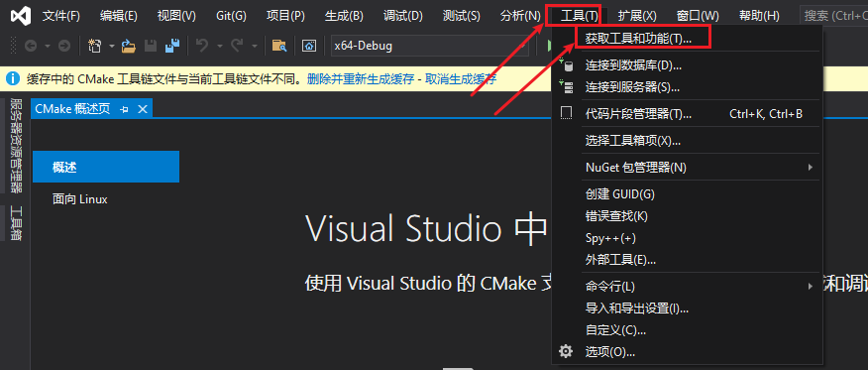The height and width of the screenshot is (370, 868).
Task: Open the x64-Debug configuration dropdown
Action: (x=430, y=46)
